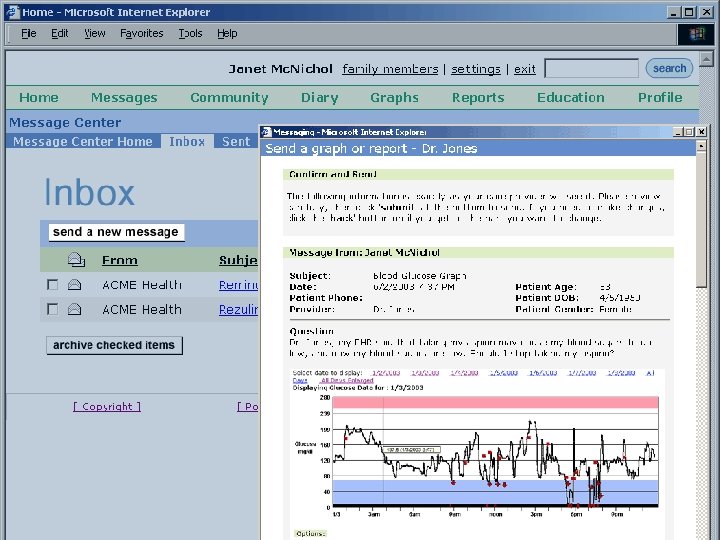Open the family members link
The image size is (720, 540).
(390, 69)
